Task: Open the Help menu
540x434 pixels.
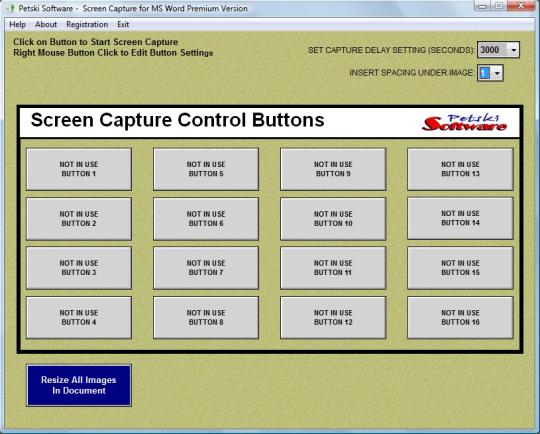Action: click(x=17, y=24)
